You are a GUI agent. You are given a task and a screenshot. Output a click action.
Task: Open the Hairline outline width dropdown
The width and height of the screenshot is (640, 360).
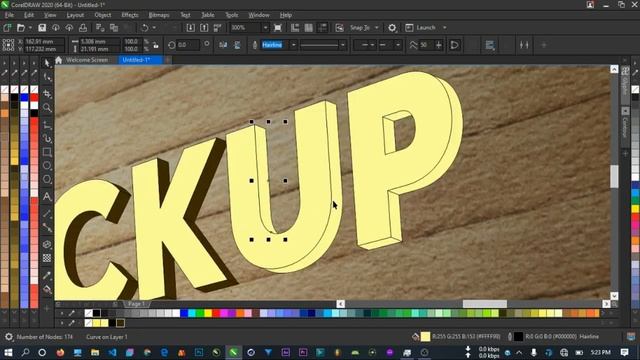293,45
